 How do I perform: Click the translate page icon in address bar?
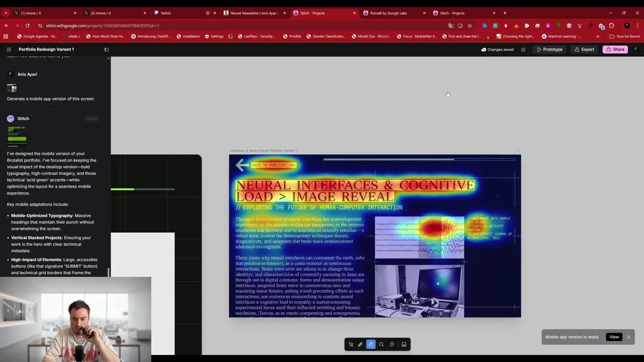pos(451,26)
